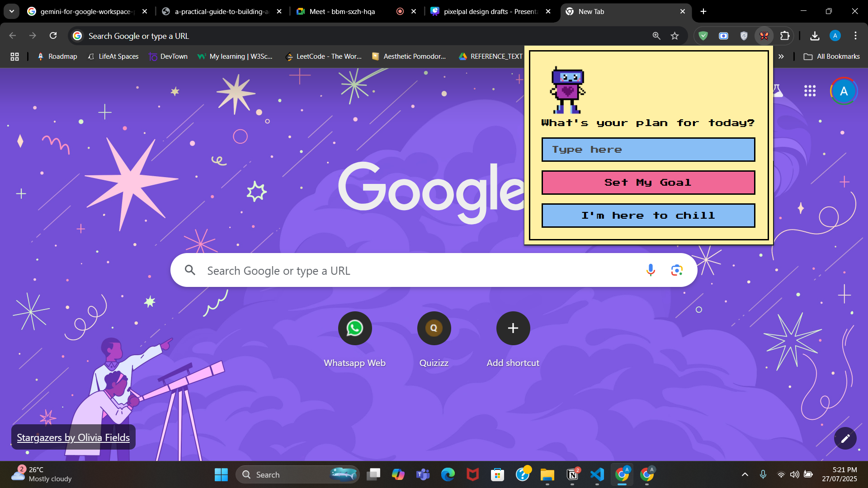Open the Google apps grid launcher

[x=810, y=91]
